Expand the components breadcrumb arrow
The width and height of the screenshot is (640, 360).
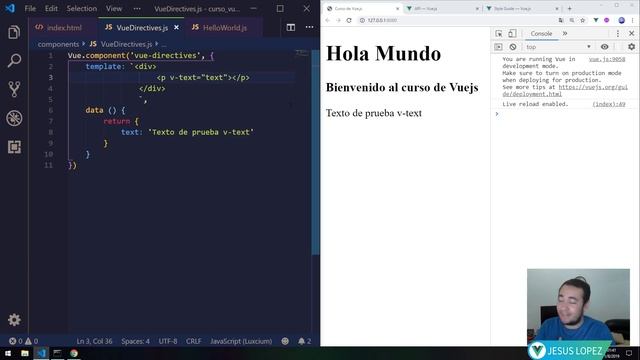point(84,44)
